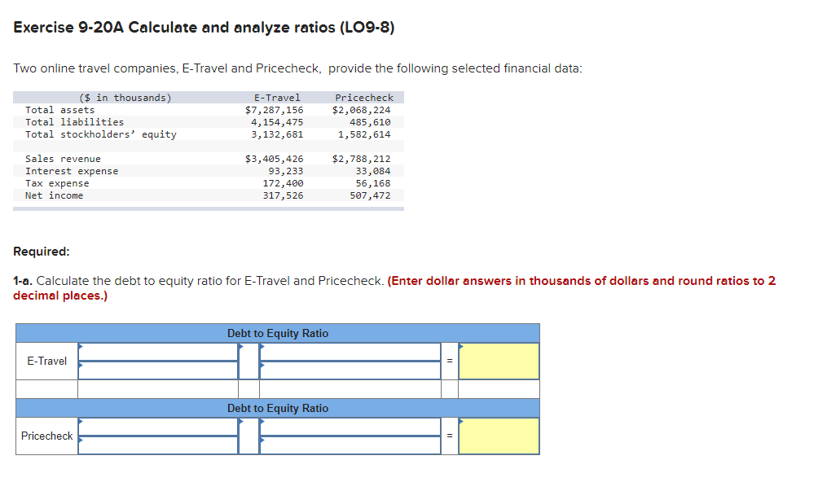Select Pricecheck numerator label field

tap(158, 427)
